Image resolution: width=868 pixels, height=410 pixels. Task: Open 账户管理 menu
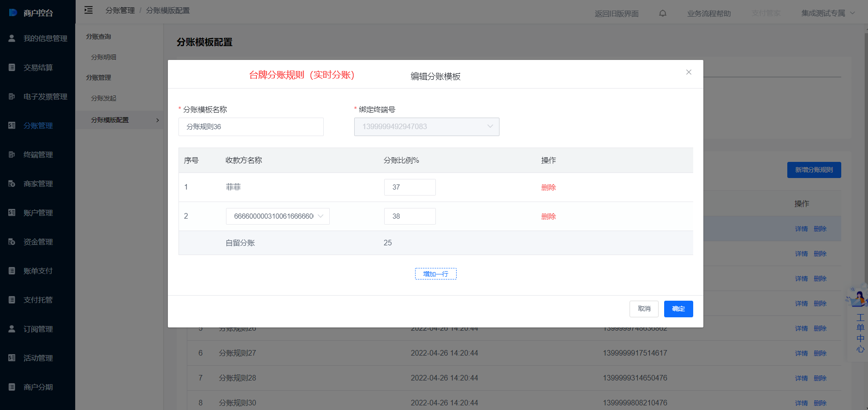(38, 213)
